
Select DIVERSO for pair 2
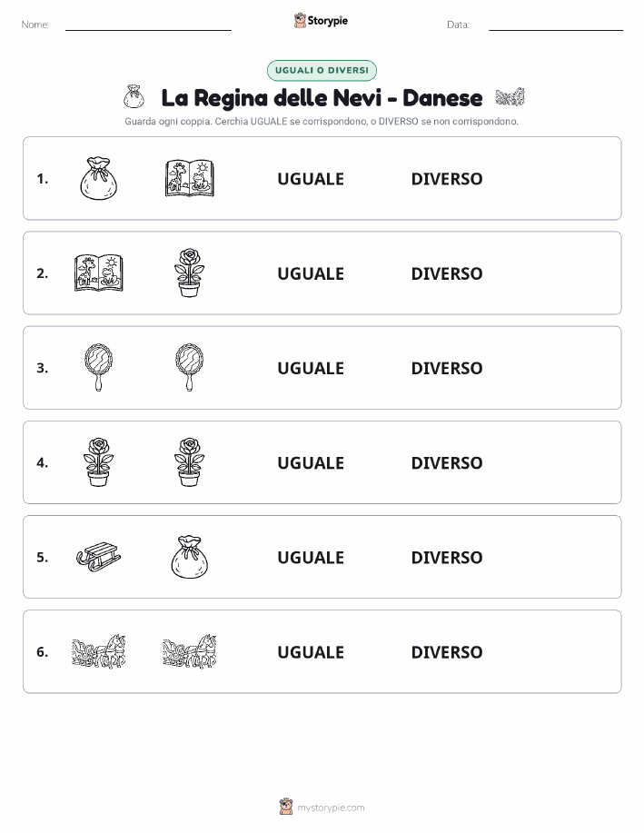point(447,273)
